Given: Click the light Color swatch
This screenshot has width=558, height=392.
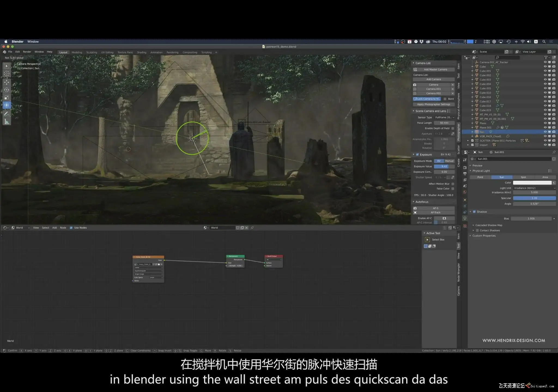Looking at the screenshot, I should 532,183.
